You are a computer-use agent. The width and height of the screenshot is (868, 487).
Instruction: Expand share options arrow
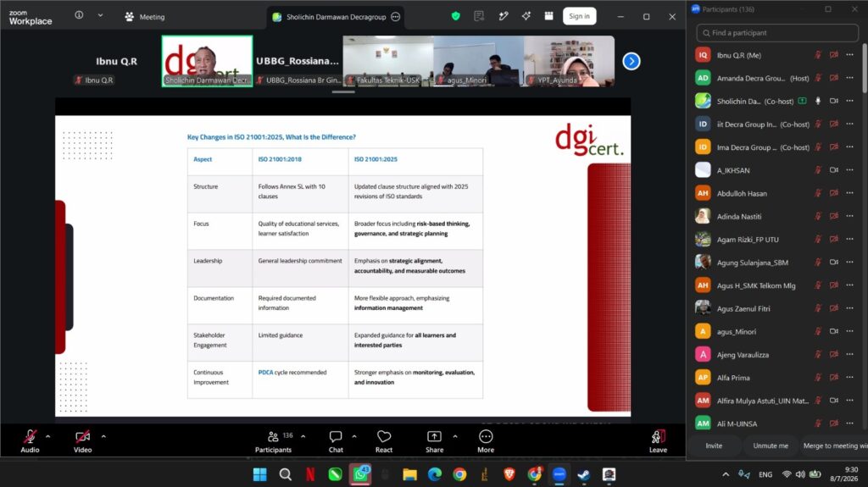[x=455, y=437]
